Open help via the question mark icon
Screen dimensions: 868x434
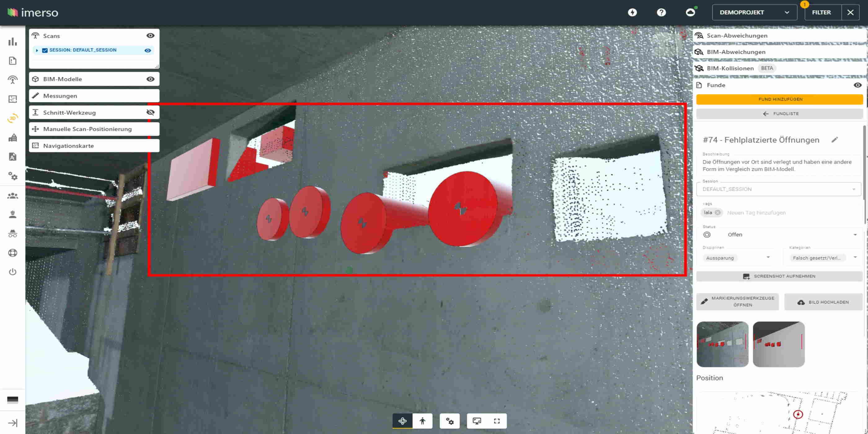coord(661,12)
